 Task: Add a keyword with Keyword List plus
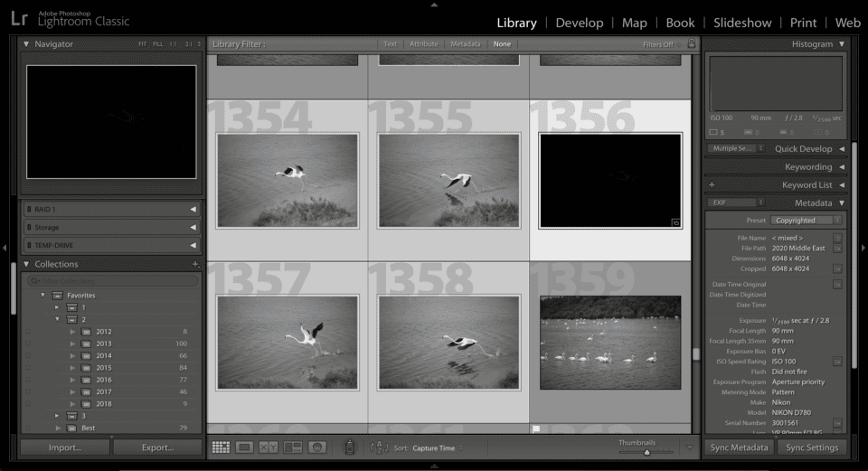[x=712, y=184]
